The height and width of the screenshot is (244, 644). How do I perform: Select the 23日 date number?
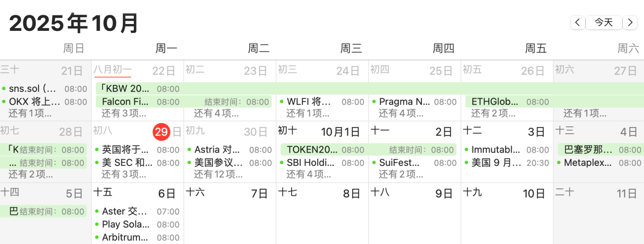coord(255,71)
